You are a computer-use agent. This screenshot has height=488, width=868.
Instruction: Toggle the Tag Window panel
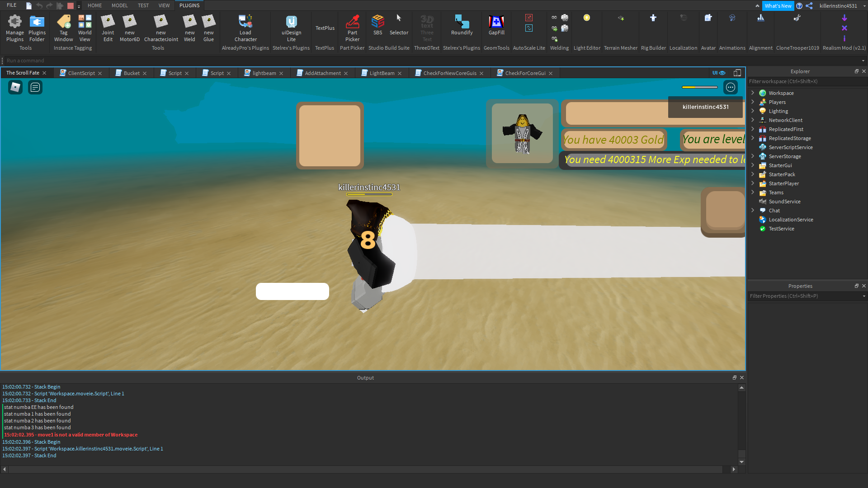(63, 27)
